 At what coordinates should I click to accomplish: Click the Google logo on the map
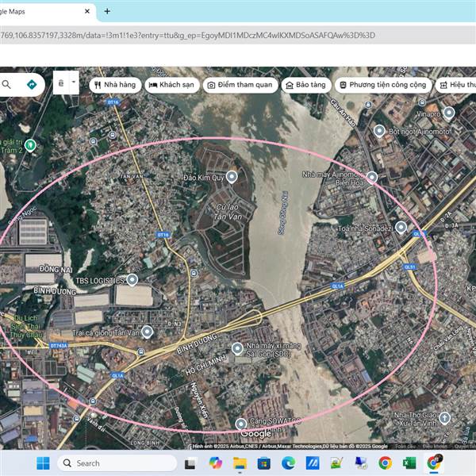click(x=256, y=433)
